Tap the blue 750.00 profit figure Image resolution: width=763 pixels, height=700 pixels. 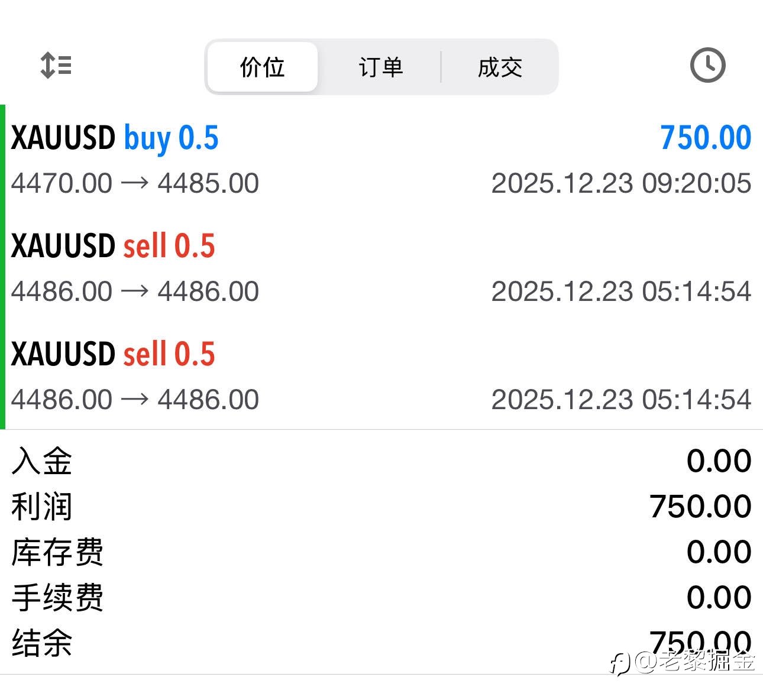click(x=705, y=138)
